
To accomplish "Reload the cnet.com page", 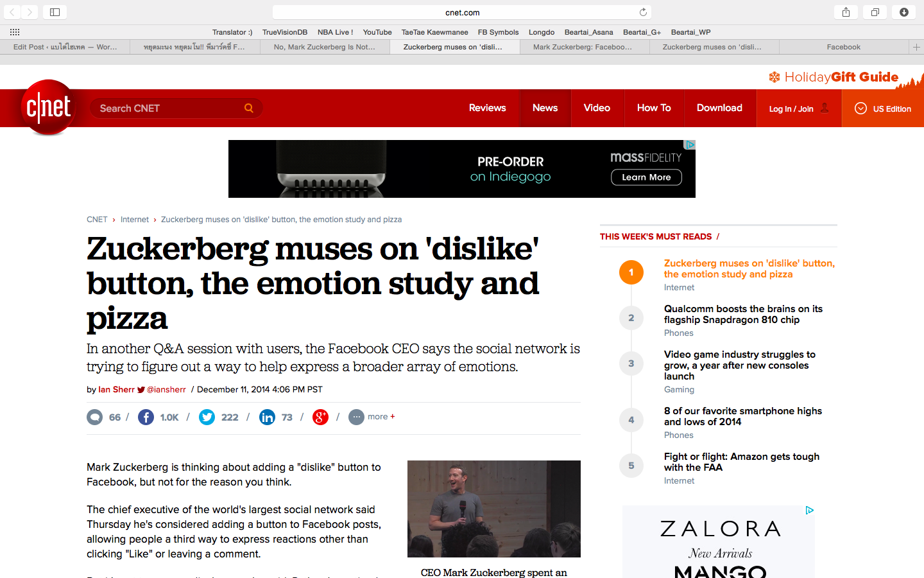I will [643, 12].
